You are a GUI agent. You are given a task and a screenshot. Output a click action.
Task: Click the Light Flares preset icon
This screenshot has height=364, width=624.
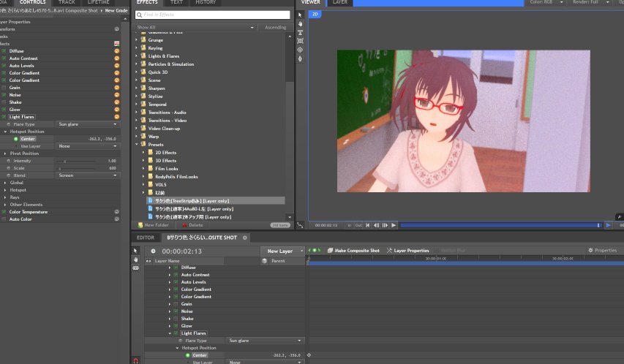tap(116, 116)
